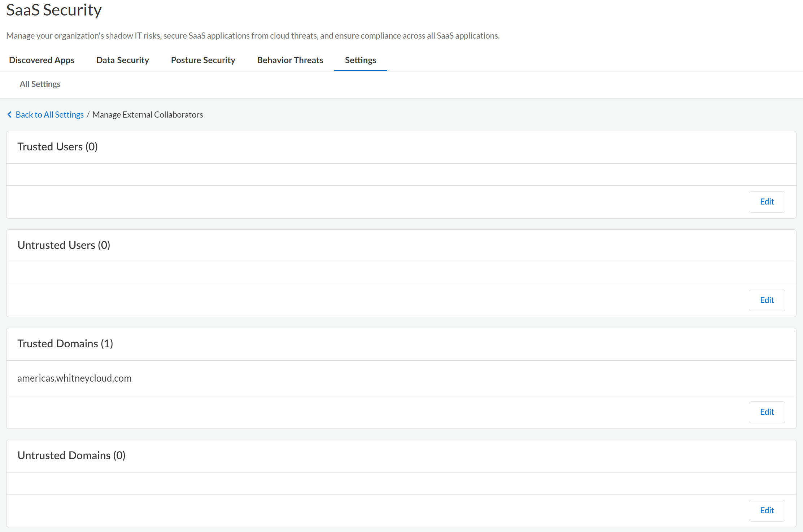Click the Settings tab
This screenshot has width=803, height=532.
[360, 60]
